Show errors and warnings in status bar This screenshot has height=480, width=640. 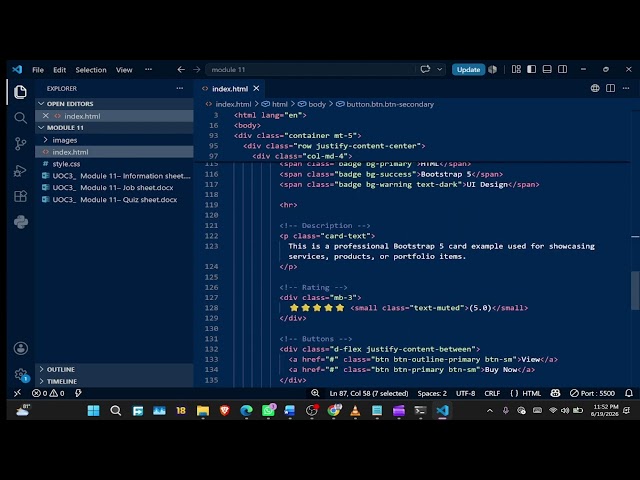click(48, 393)
